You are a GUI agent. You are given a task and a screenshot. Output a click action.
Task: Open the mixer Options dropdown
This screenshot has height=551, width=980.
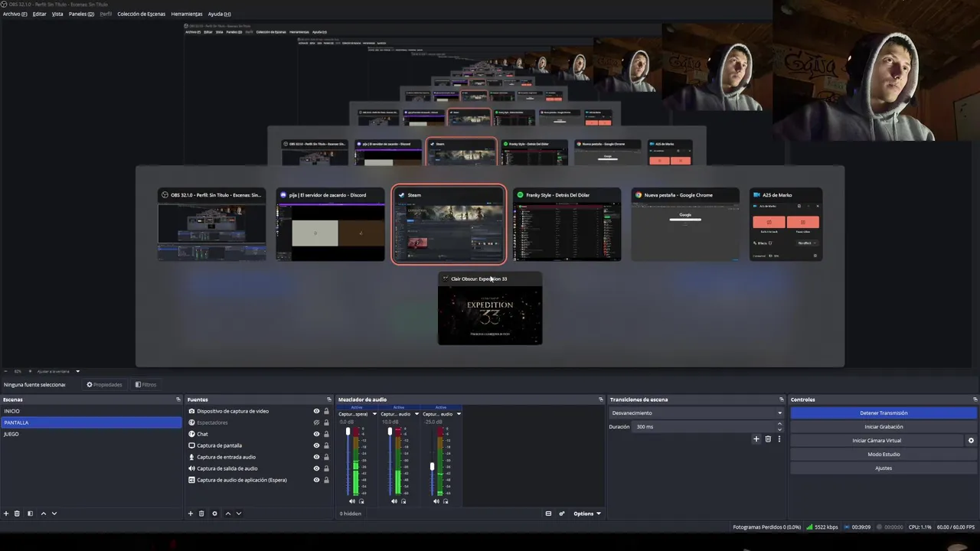click(587, 514)
